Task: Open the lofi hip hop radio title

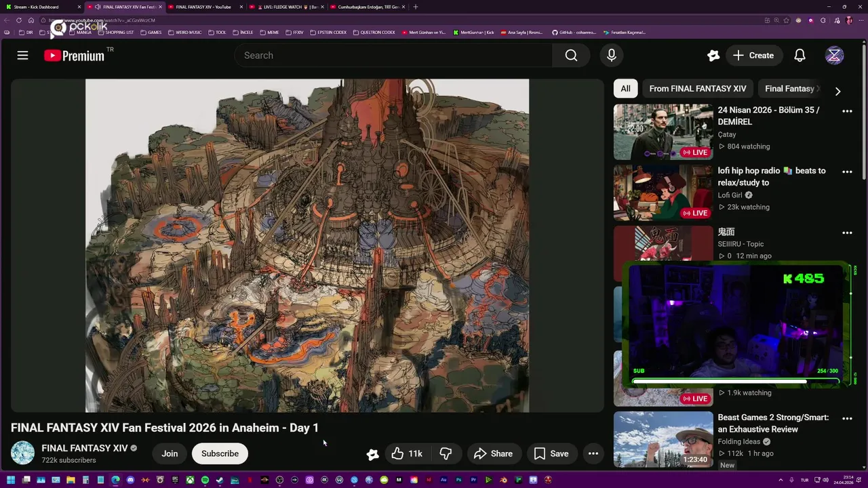Action: [x=772, y=177]
